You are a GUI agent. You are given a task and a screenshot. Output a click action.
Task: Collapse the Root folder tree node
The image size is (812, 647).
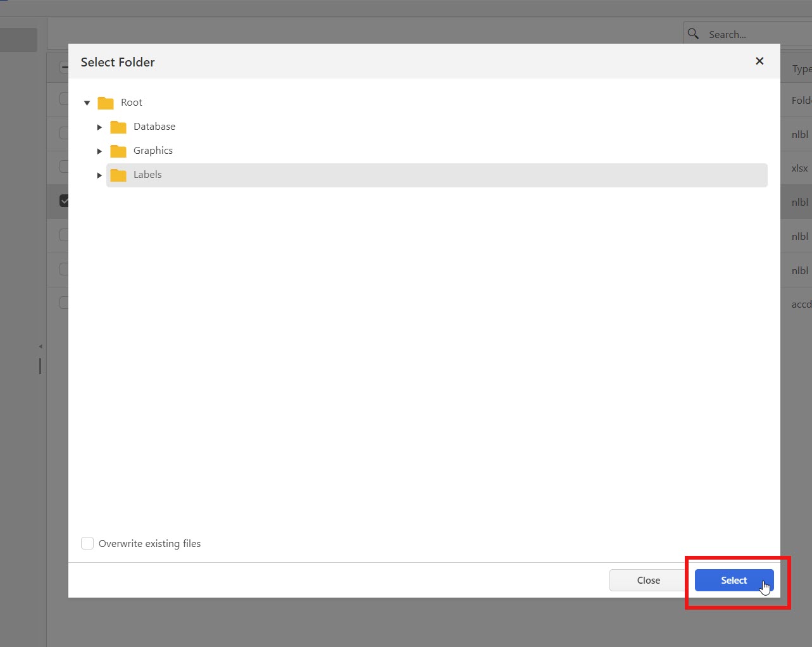click(x=87, y=103)
